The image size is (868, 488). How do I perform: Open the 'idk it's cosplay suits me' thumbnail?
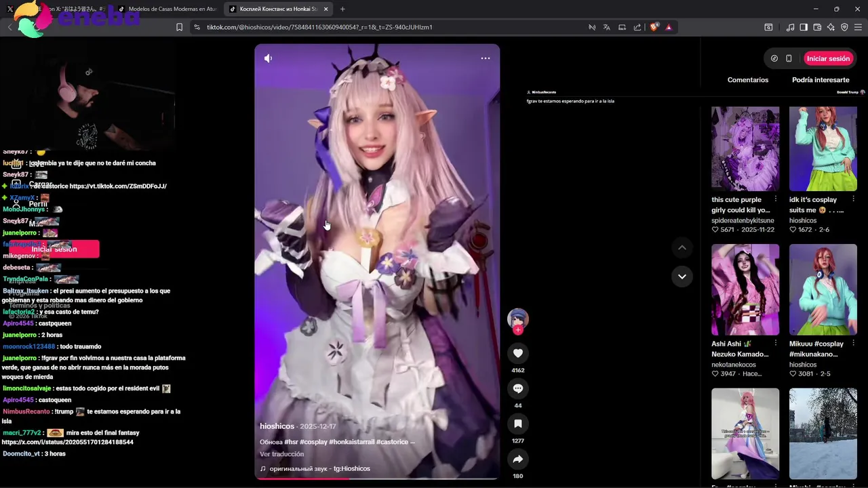(x=823, y=148)
